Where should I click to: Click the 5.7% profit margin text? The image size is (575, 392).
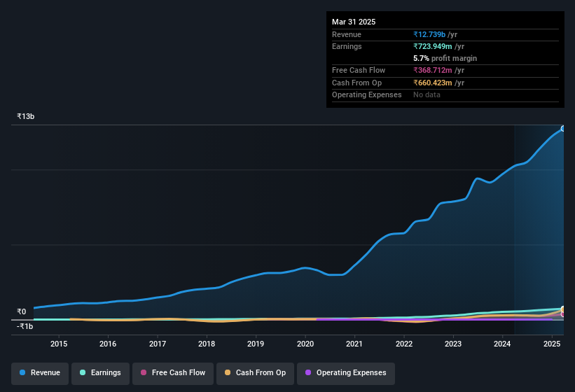coord(445,58)
